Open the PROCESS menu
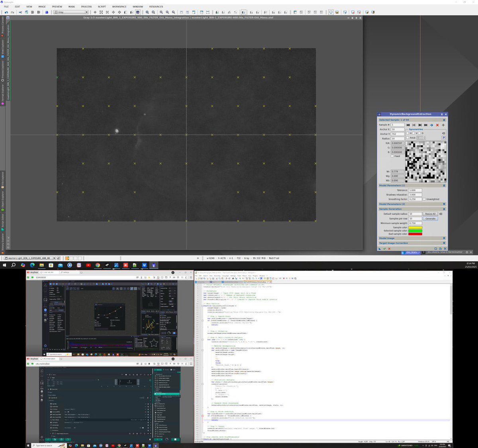Screen dimensions: 478x448 pos(86,7)
